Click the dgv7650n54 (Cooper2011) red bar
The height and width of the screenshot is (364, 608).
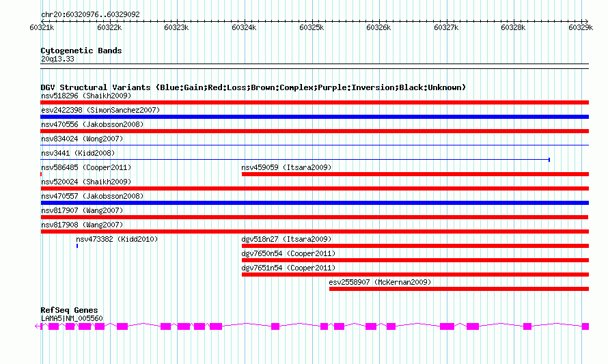[415, 260]
